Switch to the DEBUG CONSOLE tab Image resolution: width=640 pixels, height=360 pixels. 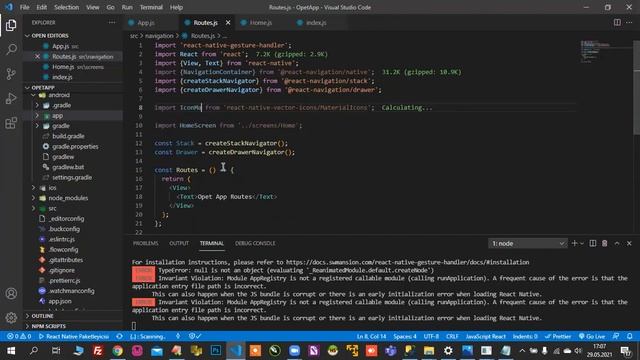255,243
